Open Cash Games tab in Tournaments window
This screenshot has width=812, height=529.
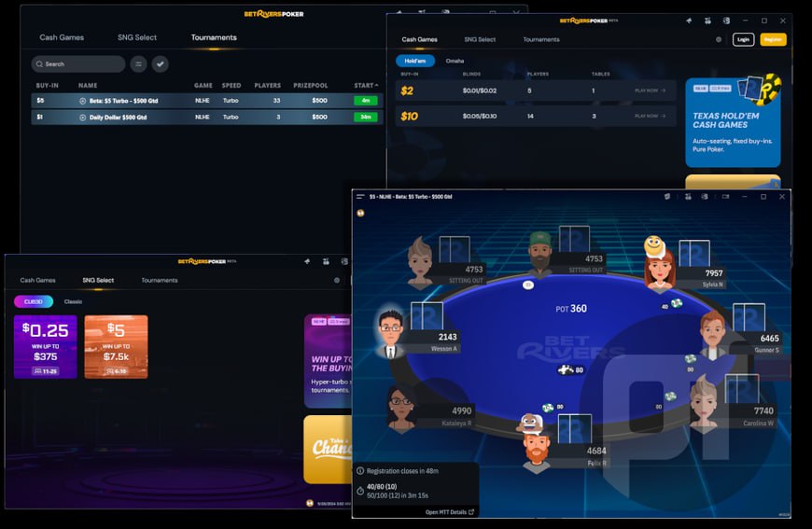pos(62,37)
